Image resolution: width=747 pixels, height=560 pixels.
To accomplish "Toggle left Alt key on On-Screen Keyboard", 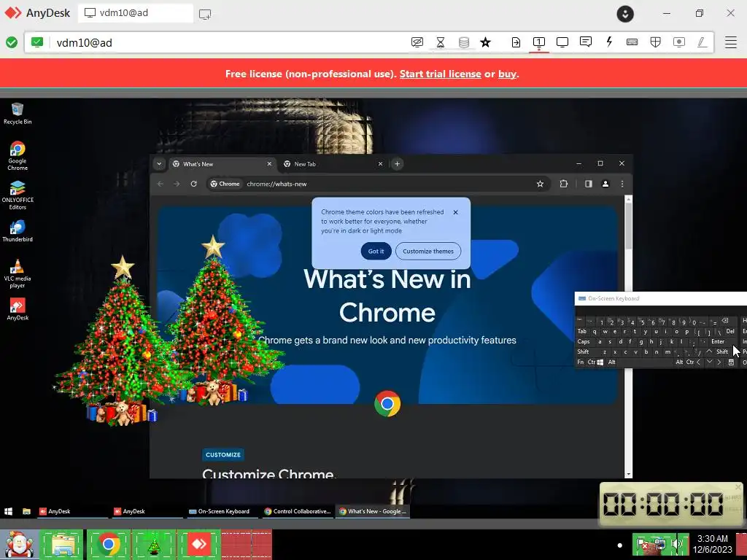I will point(612,362).
